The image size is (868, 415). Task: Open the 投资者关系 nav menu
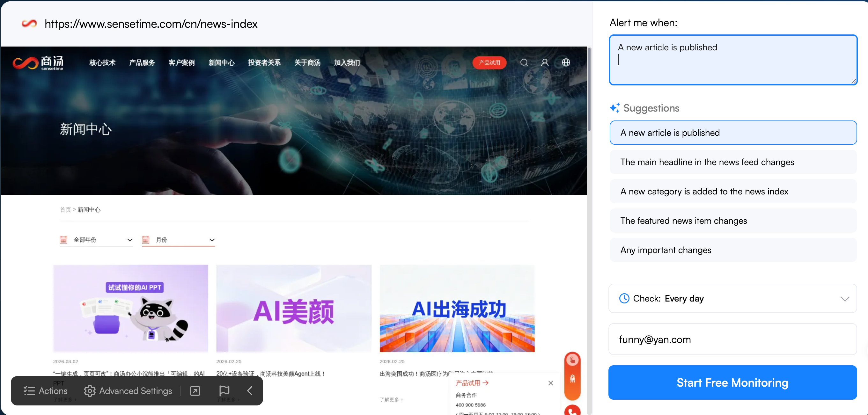tap(264, 62)
